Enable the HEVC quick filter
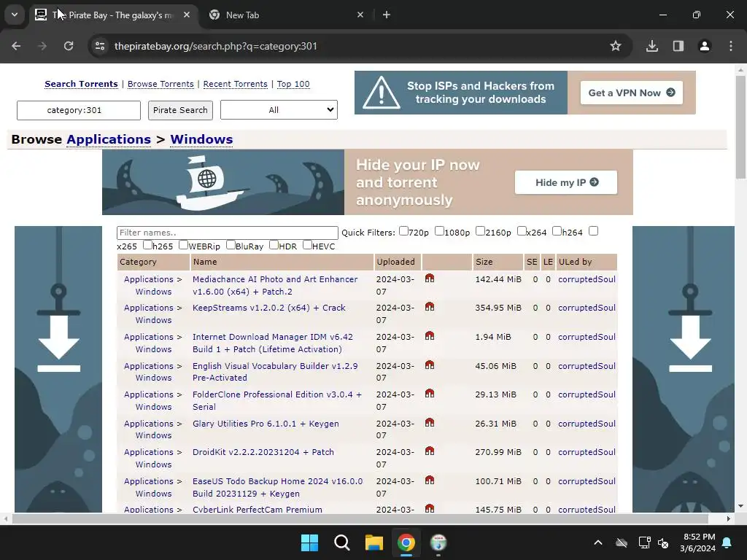This screenshot has width=747, height=560. tap(307, 245)
